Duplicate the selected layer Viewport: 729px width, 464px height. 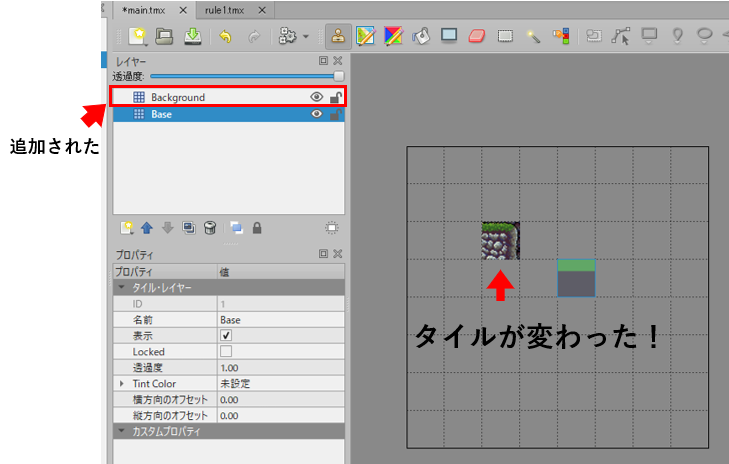[189, 228]
